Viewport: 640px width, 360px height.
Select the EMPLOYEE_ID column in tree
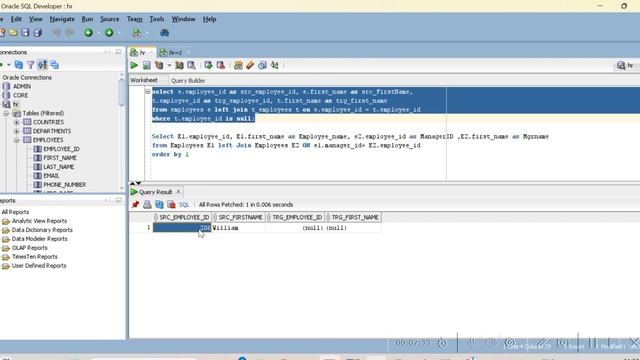pos(61,149)
